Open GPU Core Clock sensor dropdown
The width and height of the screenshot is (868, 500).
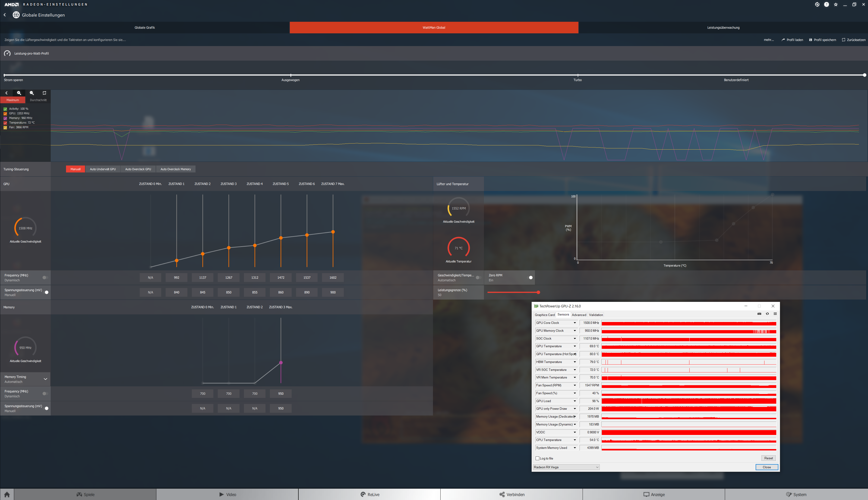574,323
